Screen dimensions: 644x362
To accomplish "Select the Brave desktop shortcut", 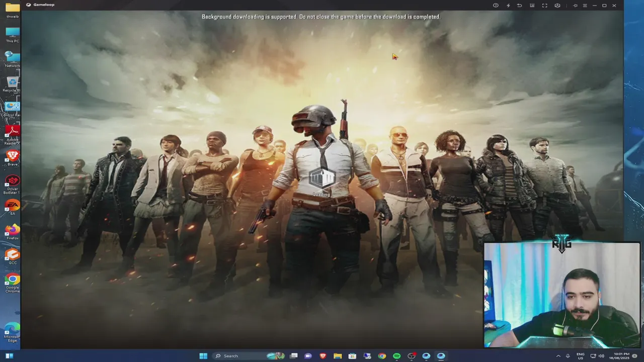I will pyautogui.click(x=12, y=158).
